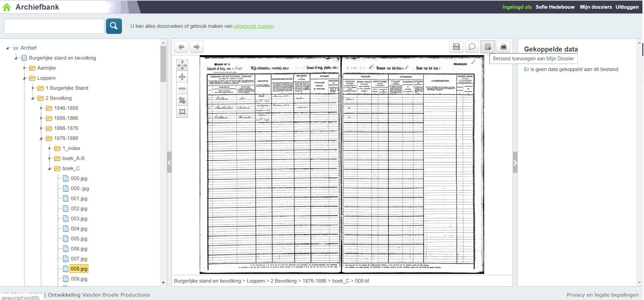
Task: Collapse the left tree panel
Action: 169,162
